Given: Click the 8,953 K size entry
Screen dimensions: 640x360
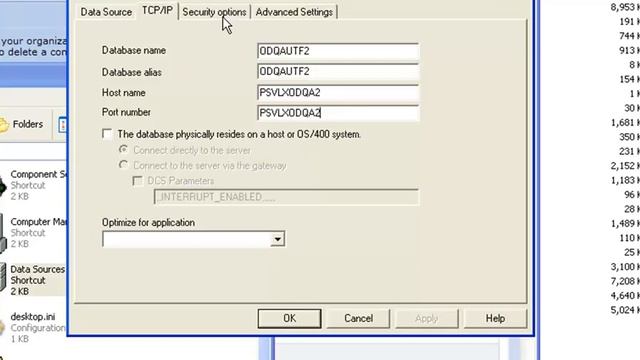Looking at the screenshot, I should [x=625, y=7].
